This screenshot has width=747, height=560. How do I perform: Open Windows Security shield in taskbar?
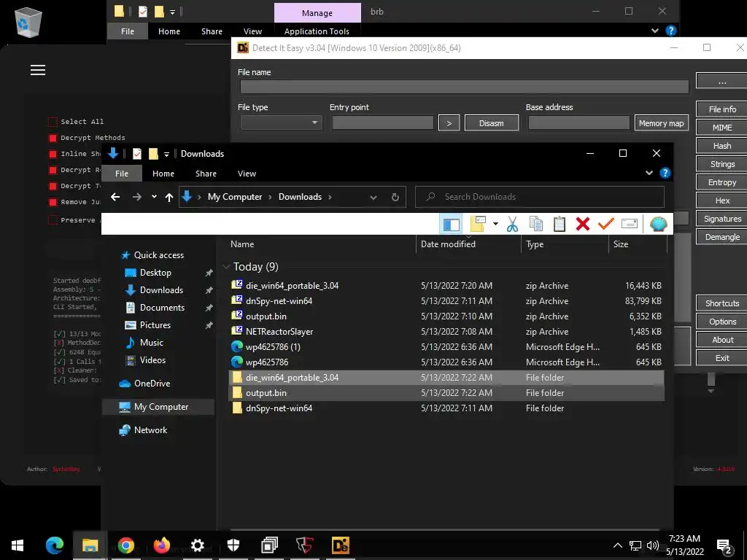233,545
